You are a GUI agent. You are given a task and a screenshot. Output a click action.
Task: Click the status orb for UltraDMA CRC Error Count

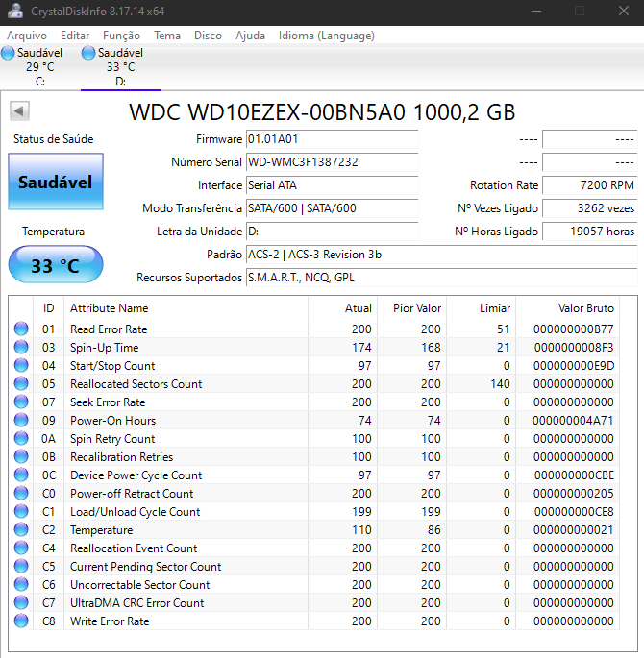tap(21, 602)
